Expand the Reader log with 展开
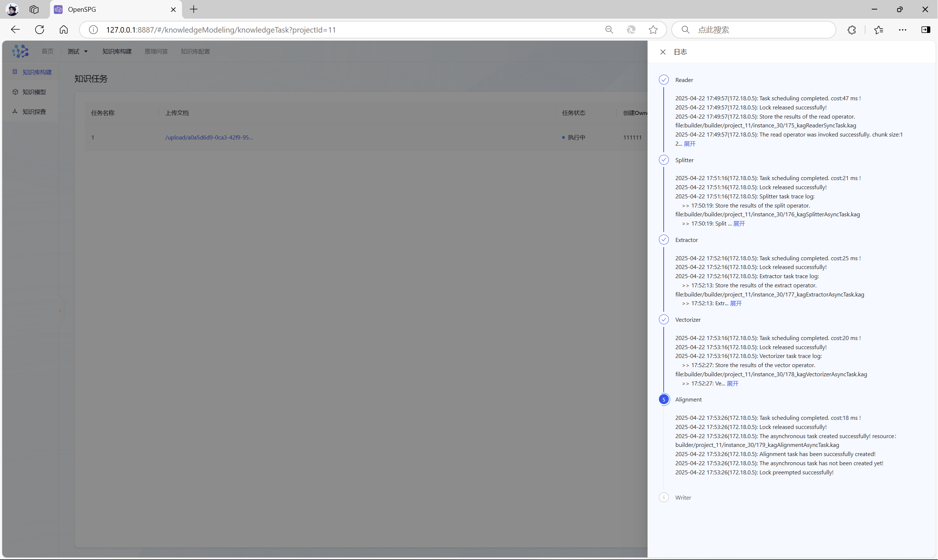The width and height of the screenshot is (938, 560). click(689, 144)
